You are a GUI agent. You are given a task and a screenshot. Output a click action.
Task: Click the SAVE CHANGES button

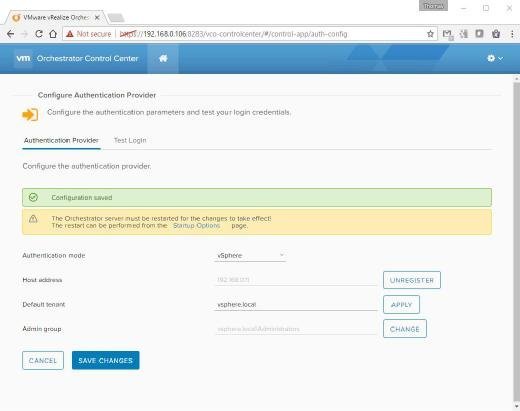tap(106, 360)
